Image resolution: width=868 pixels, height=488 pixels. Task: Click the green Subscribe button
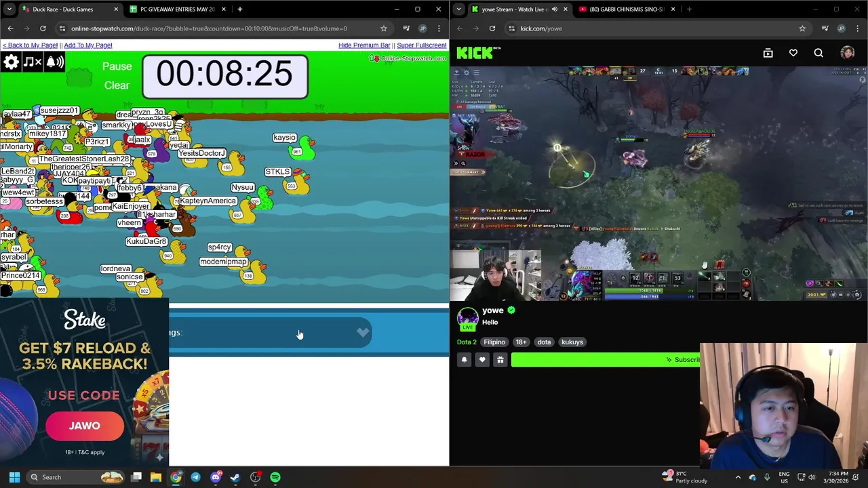(606, 360)
